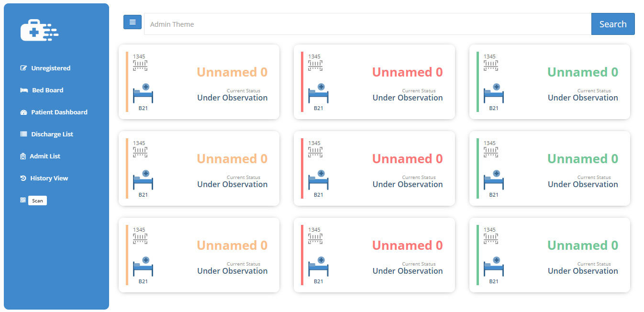Click bed icon in bottom-row orange card
Viewport: 644px width, 312px height.
point(143,266)
